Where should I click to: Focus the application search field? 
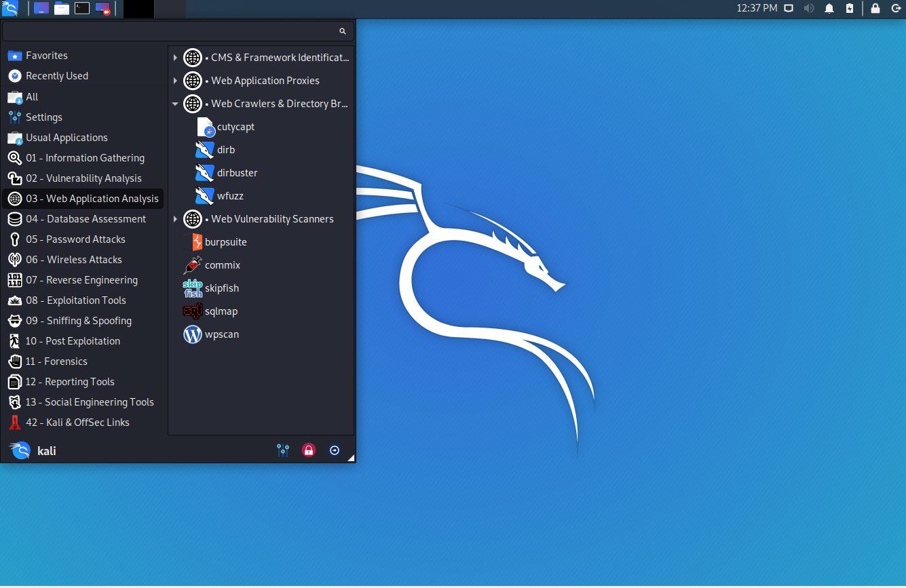coord(178,31)
